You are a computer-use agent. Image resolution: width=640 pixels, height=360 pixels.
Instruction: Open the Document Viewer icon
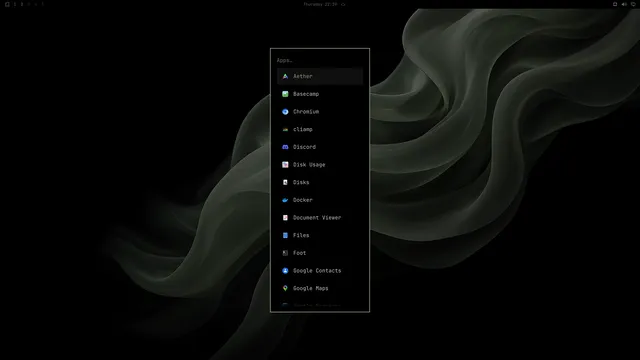(x=285, y=218)
